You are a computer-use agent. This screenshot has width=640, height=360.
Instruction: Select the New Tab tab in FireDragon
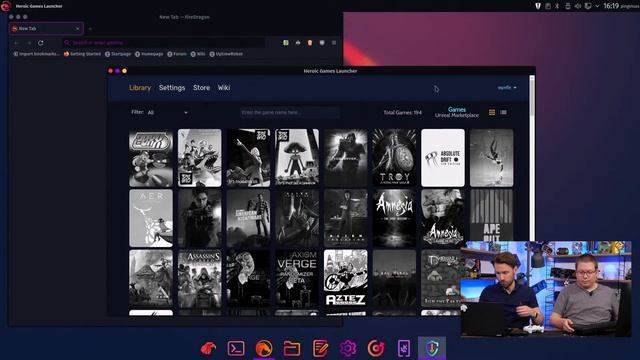point(46,29)
